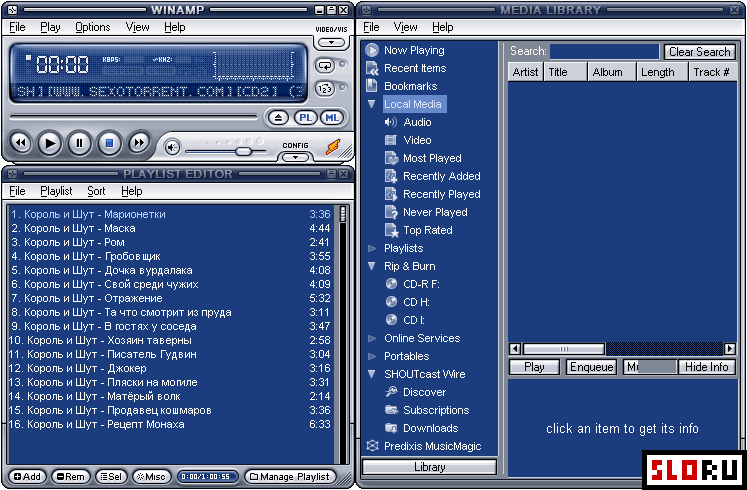747x490 pixels.
Task: Open Winamp Play menu
Action: [50, 27]
